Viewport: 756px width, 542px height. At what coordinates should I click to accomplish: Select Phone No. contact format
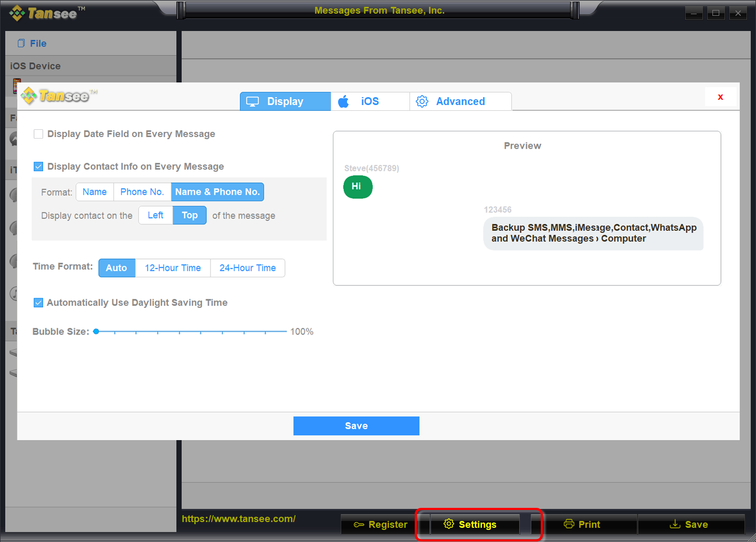(142, 192)
